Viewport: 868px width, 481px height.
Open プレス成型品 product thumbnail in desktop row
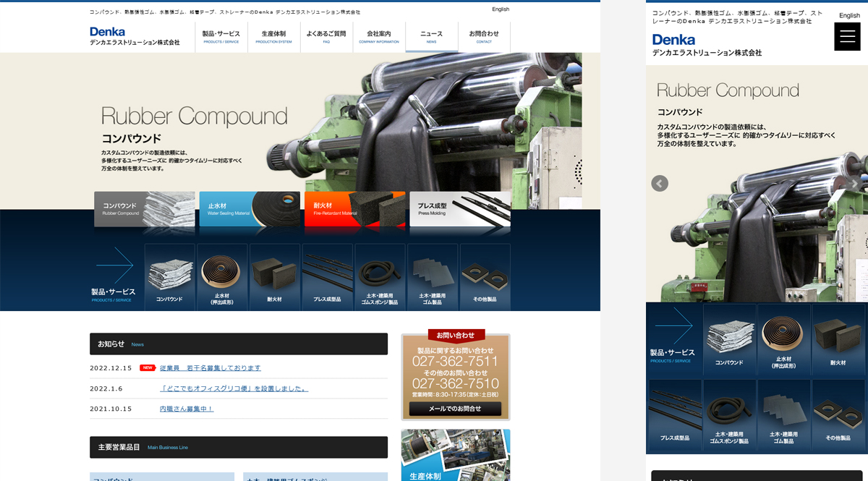328,277
